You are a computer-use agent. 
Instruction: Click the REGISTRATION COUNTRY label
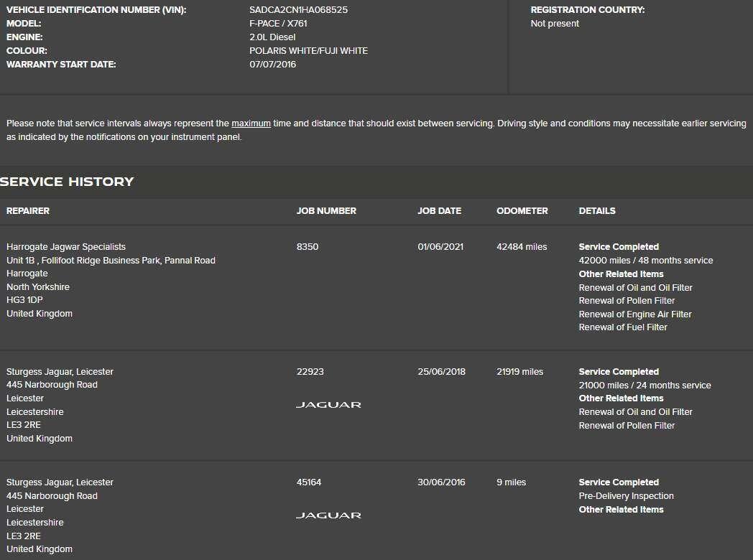coord(588,9)
